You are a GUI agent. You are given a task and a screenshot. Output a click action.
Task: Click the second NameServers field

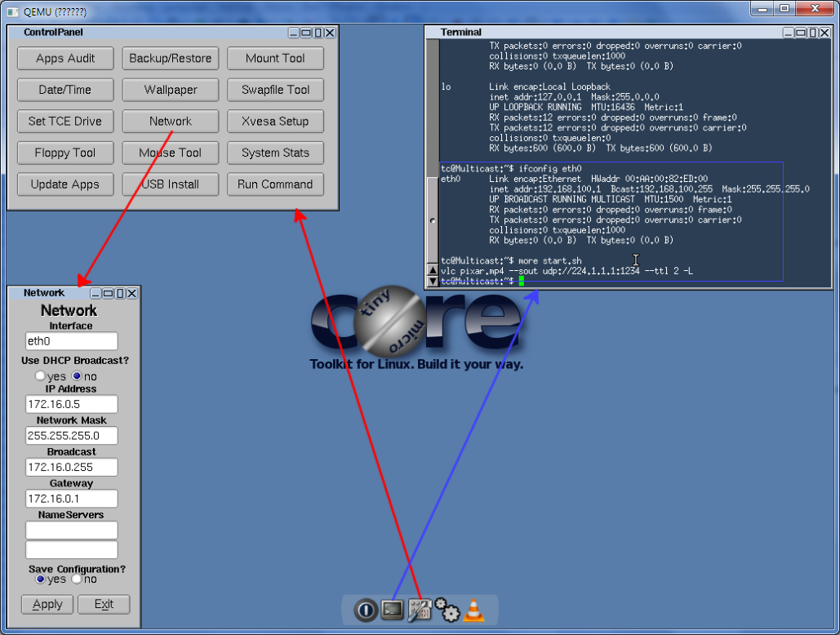point(71,549)
